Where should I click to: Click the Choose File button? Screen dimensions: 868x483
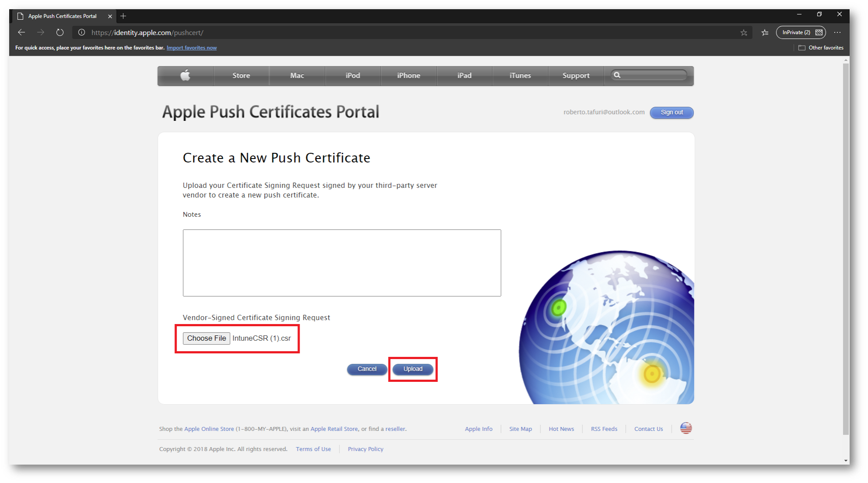(206, 338)
